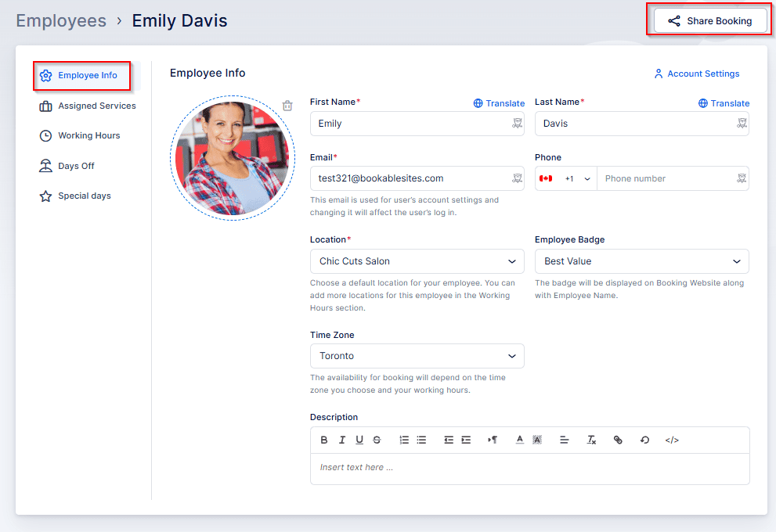Switch editor to code view
The width and height of the screenshot is (776, 532).
pos(672,440)
